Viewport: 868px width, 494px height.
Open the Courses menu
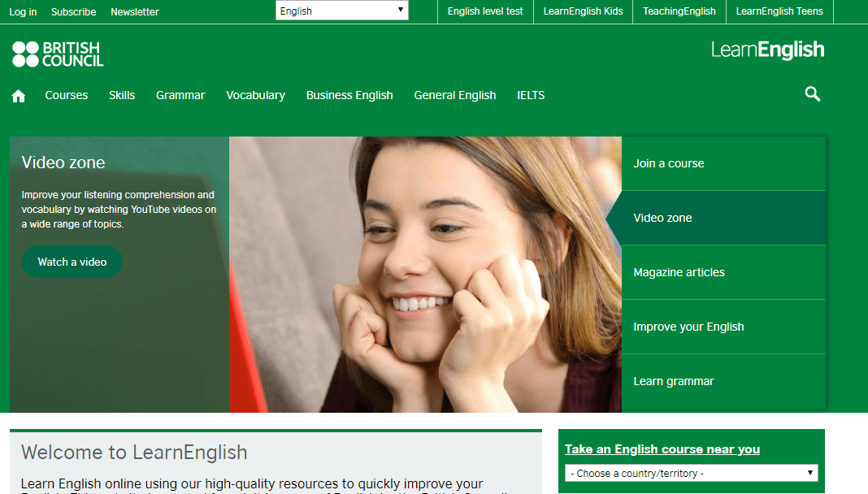point(67,95)
